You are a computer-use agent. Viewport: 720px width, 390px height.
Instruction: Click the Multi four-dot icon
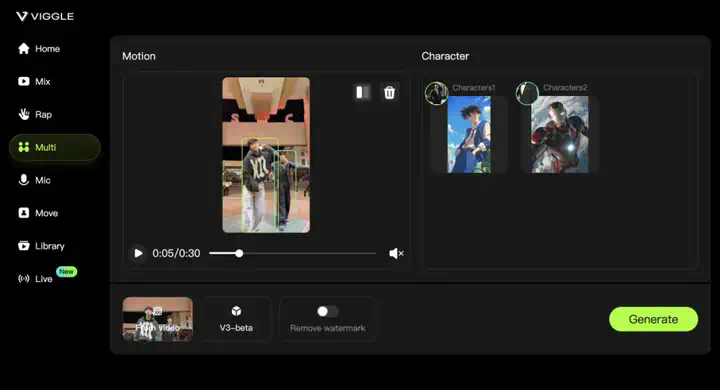pos(23,147)
